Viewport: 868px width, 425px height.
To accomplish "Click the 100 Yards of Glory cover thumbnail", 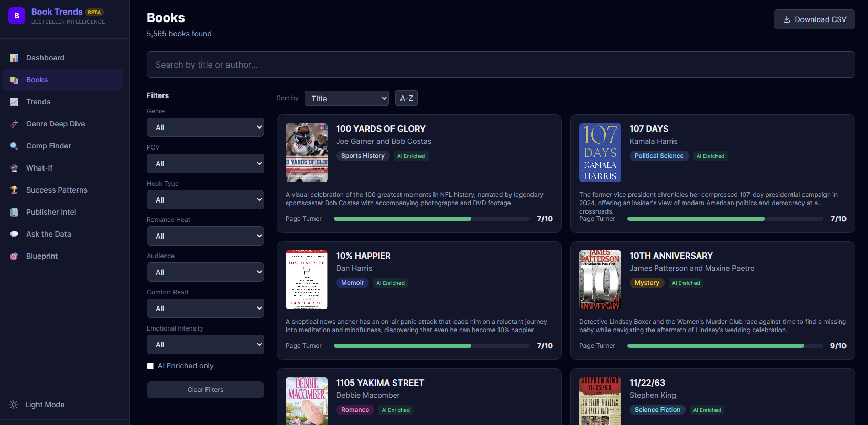I will point(307,153).
